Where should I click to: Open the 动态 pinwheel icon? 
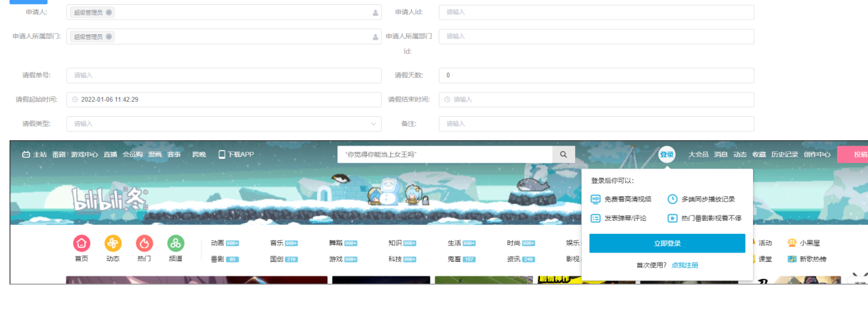[113, 243]
